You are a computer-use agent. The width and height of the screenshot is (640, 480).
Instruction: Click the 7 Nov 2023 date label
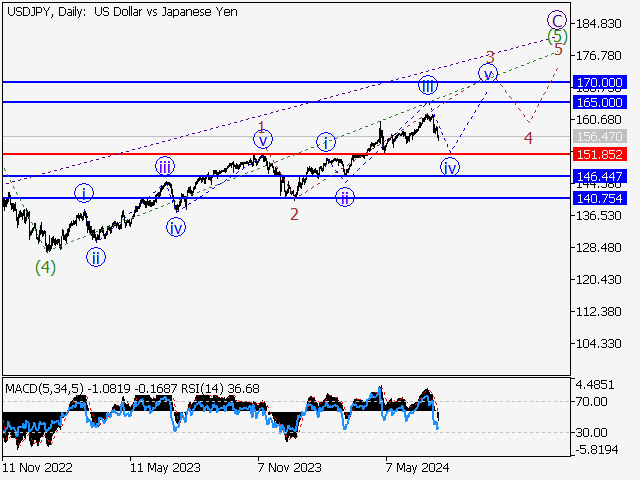289,467
